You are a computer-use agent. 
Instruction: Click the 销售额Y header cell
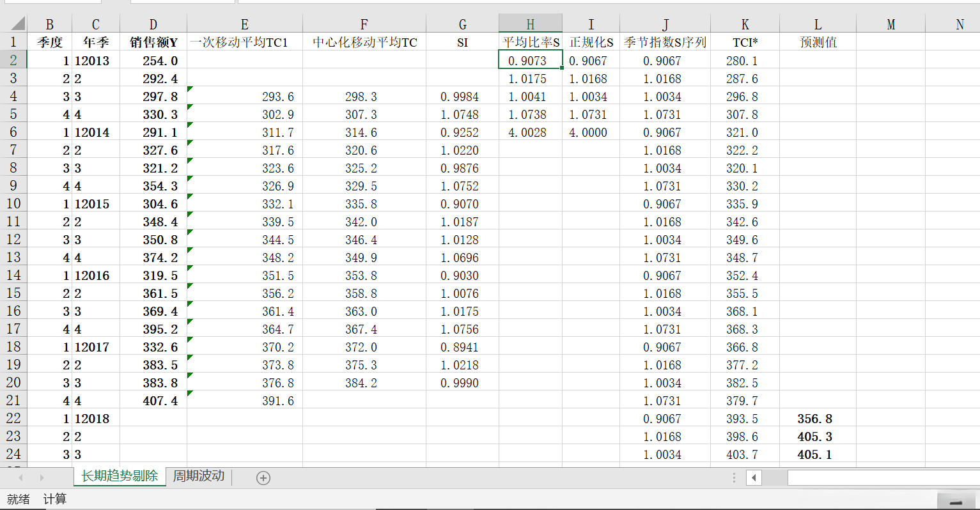(x=153, y=42)
